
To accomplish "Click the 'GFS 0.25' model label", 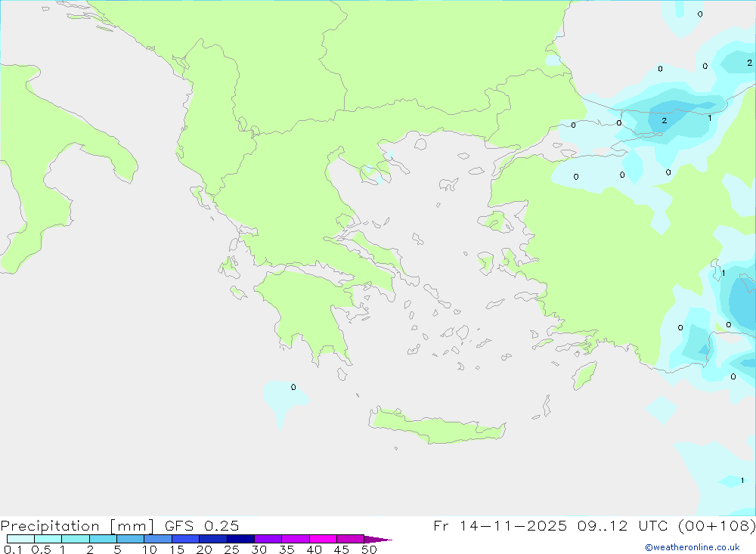I will pos(202,525).
